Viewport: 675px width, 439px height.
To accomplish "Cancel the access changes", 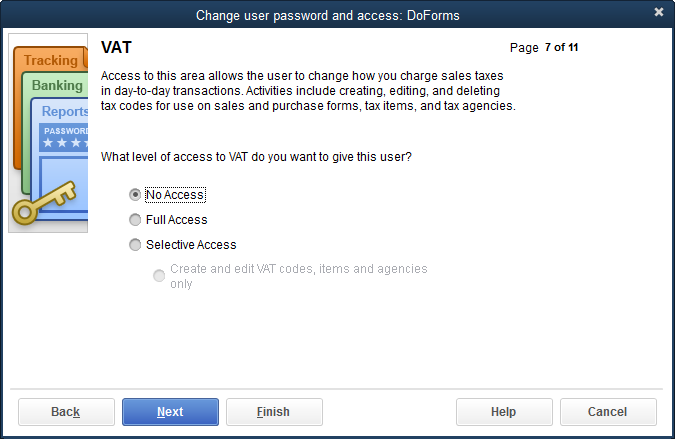I will point(608,412).
